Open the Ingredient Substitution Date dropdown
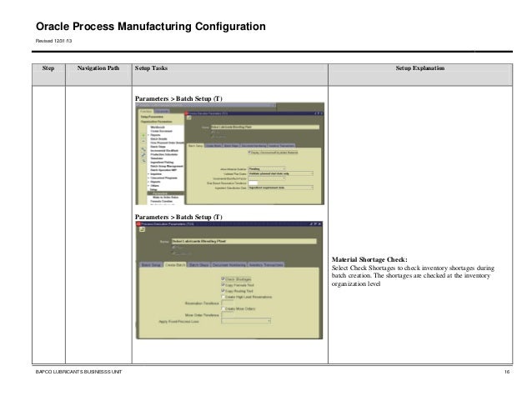The height and width of the screenshot is (411, 532). coord(280,188)
